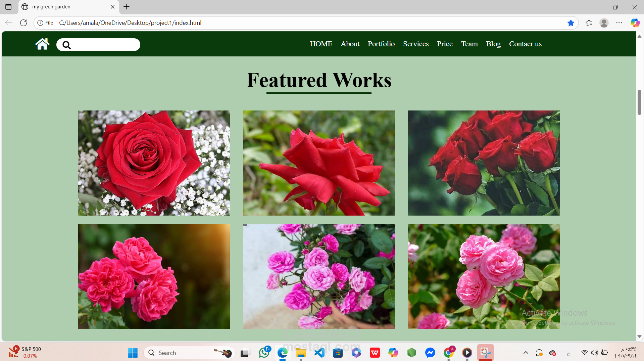Screen dimensions: 644x361
Task: Close the 'my green garden' tab
Action: pos(112,7)
